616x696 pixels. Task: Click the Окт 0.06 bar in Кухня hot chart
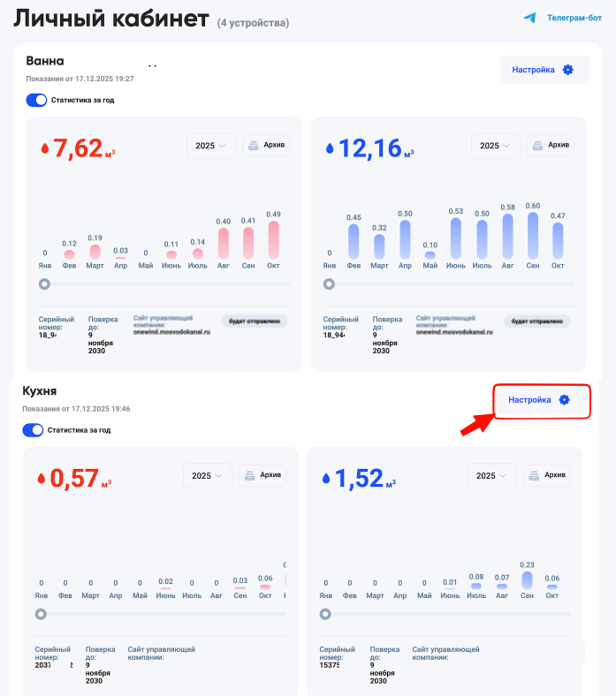pyautogui.click(x=265, y=586)
